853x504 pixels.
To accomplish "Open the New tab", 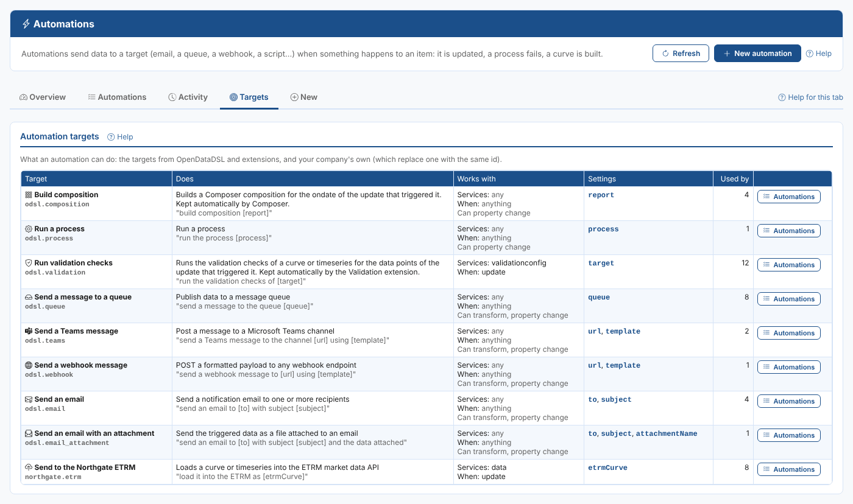I will [303, 97].
